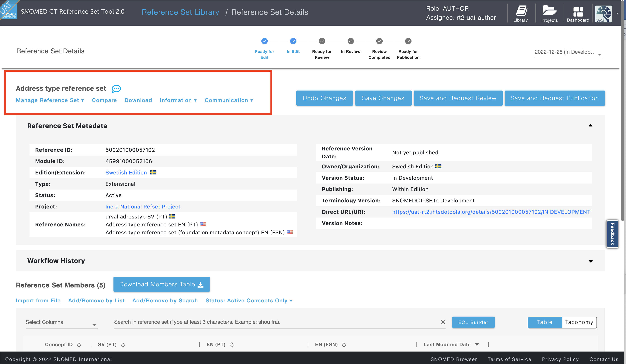Sort by Concept ID column arrows
This screenshot has height=364, width=626.
(79, 345)
